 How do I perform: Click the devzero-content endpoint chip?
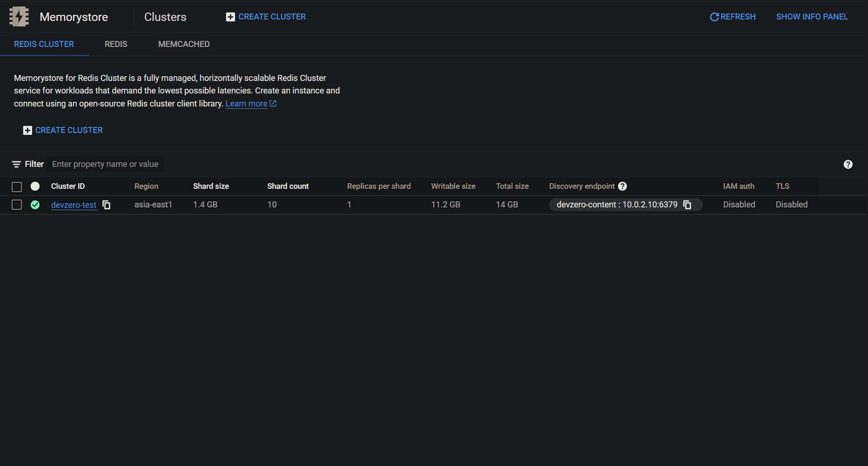626,205
